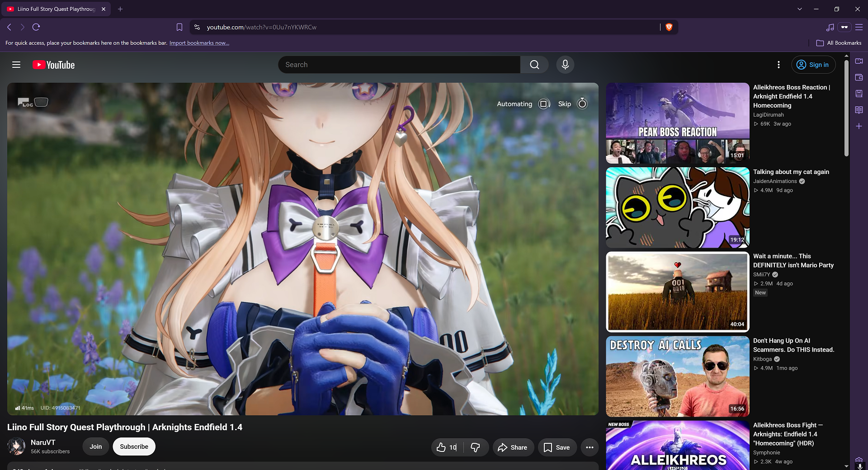Open the tab search dropdown arrow
Viewport: 868px width, 470px height.
pyautogui.click(x=800, y=9)
